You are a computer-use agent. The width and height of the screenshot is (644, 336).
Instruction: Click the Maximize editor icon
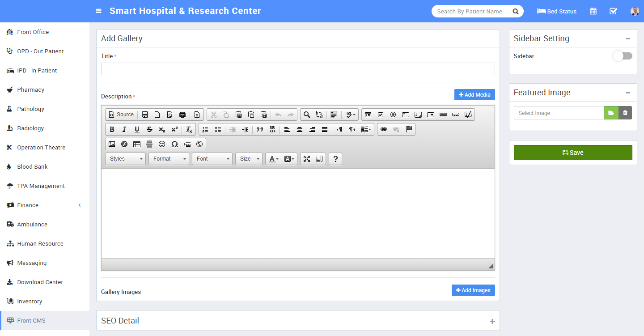coord(307,159)
